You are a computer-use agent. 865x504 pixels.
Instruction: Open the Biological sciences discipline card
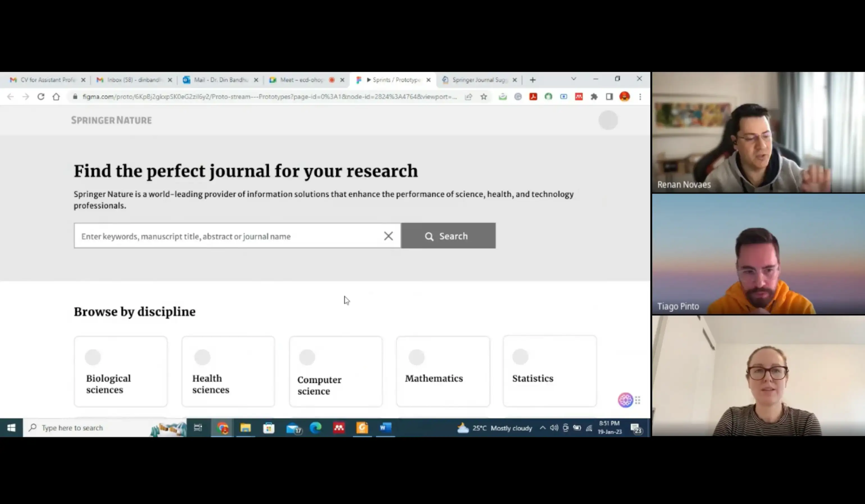click(x=120, y=372)
